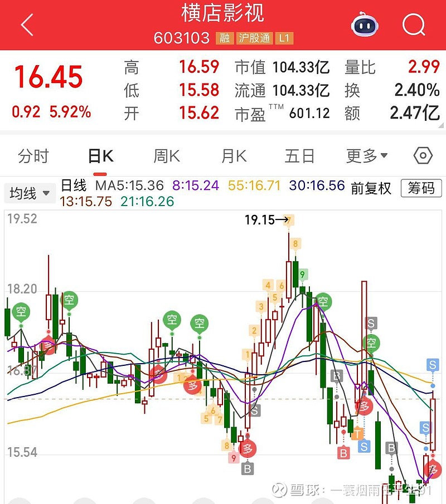446x504 pixels.
Task: Tap 前复权 adjustment option
Action: coord(371,188)
